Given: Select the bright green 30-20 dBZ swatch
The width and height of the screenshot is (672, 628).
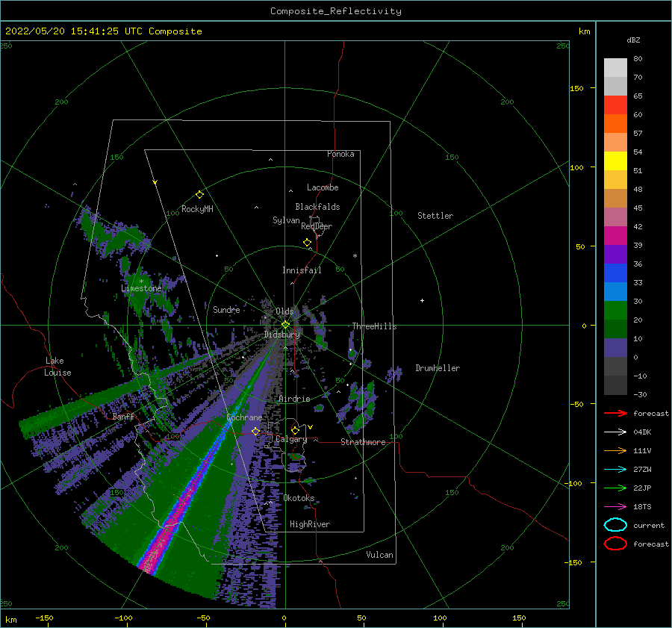Looking at the screenshot, I should [615, 311].
